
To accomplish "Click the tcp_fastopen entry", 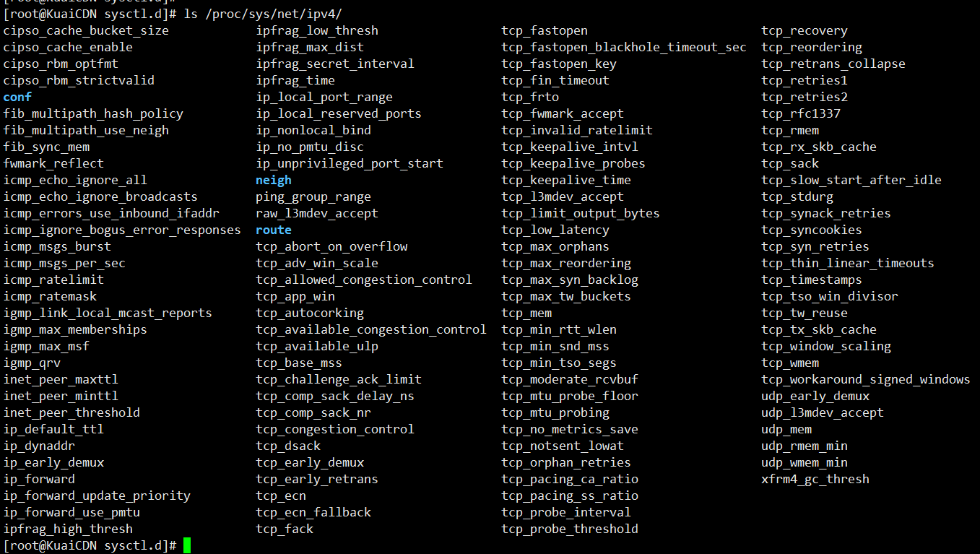I will [545, 30].
